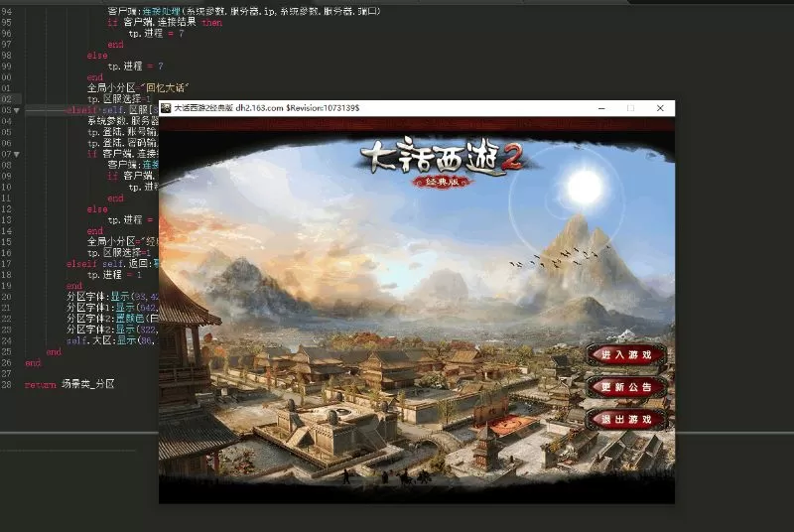Click the game window title text 大话西游2经典版
Viewport: 794px width, 532px height.
203,108
